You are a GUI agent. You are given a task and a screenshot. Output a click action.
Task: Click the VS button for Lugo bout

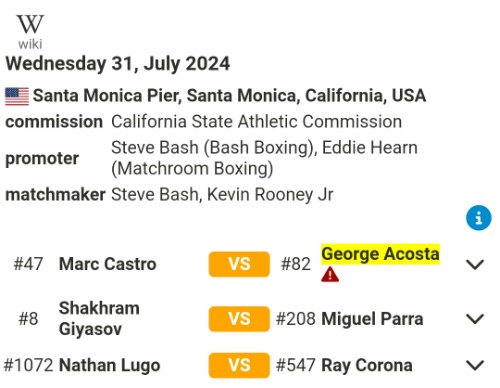click(x=239, y=365)
